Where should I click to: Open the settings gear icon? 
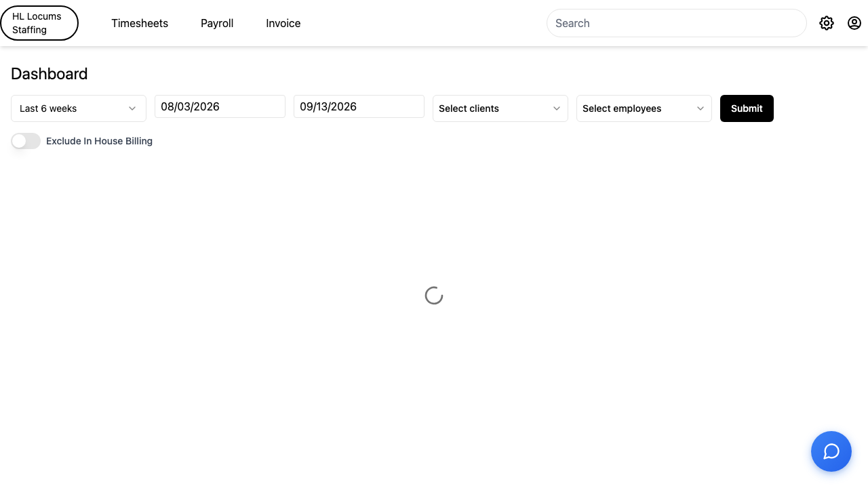[826, 23]
